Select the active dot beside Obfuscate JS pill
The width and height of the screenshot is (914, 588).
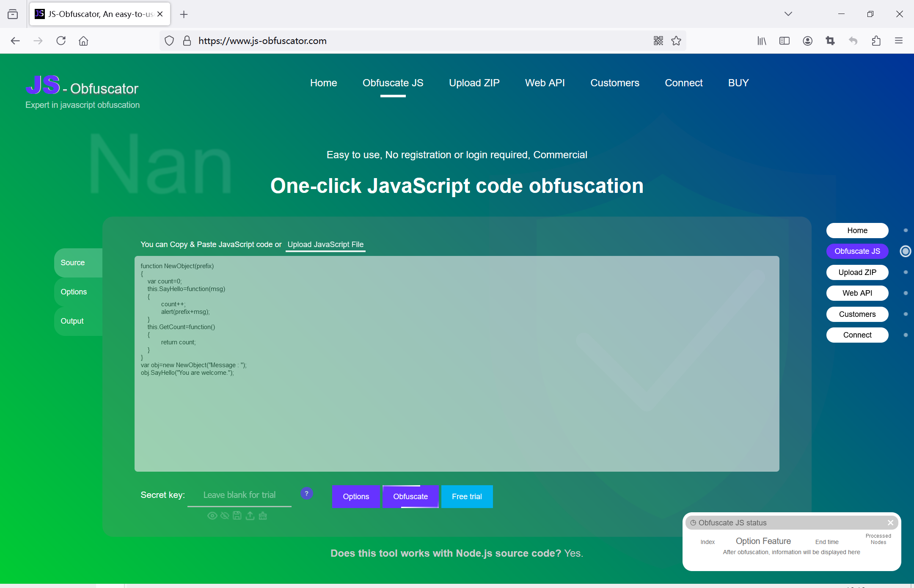pyautogui.click(x=906, y=251)
